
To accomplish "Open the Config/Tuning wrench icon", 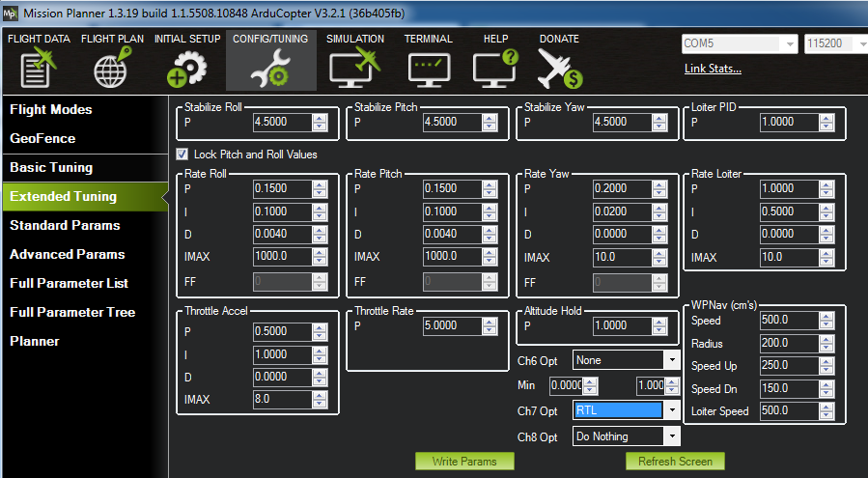I will (270, 69).
